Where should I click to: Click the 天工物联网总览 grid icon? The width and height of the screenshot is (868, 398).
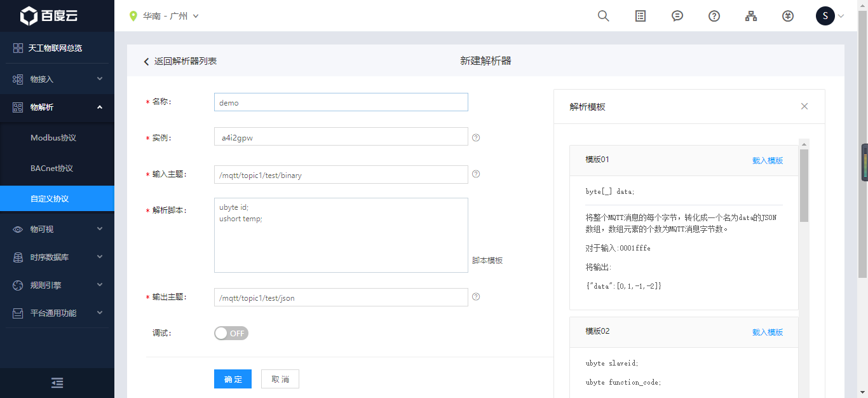[x=18, y=48]
